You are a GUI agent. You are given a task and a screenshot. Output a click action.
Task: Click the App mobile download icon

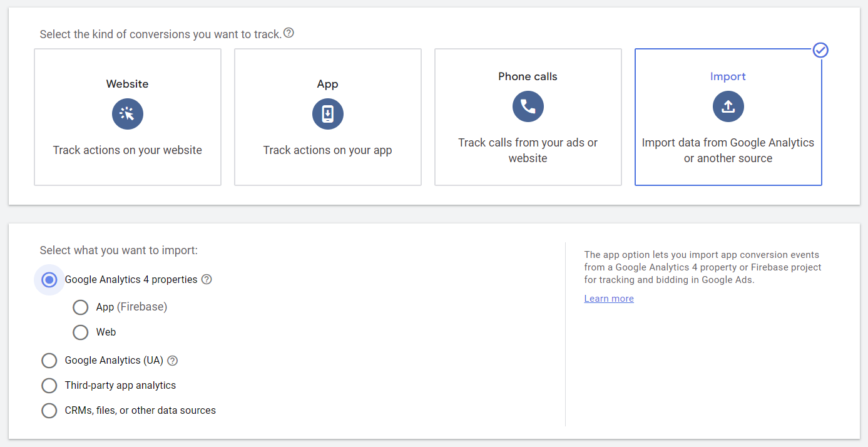(328, 114)
